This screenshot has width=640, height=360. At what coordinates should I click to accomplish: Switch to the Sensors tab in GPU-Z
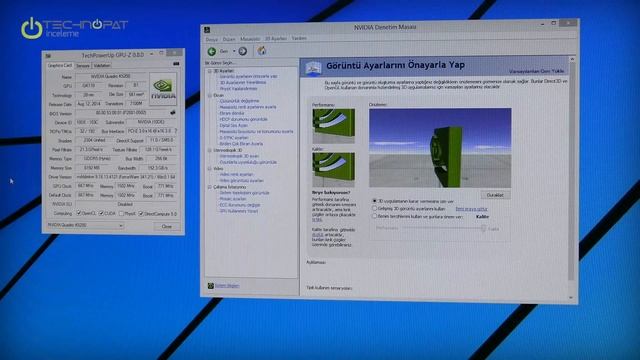tap(82, 65)
